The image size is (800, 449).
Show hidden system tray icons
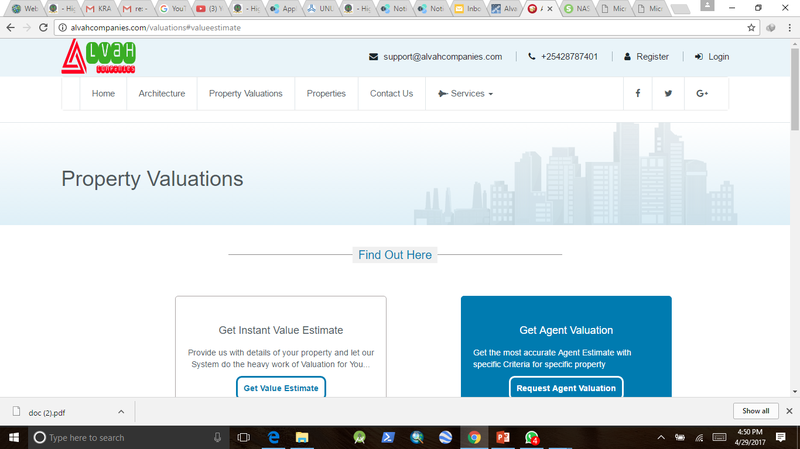660,437
